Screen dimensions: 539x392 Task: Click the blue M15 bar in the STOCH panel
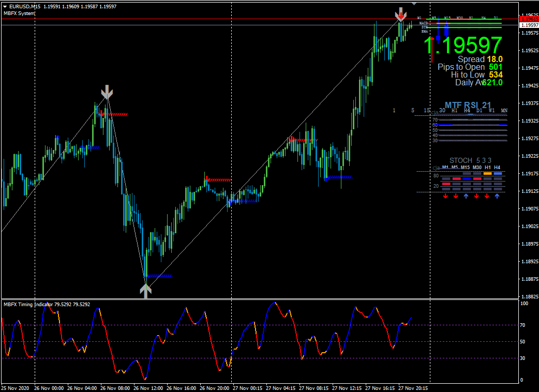click(467, 178)
